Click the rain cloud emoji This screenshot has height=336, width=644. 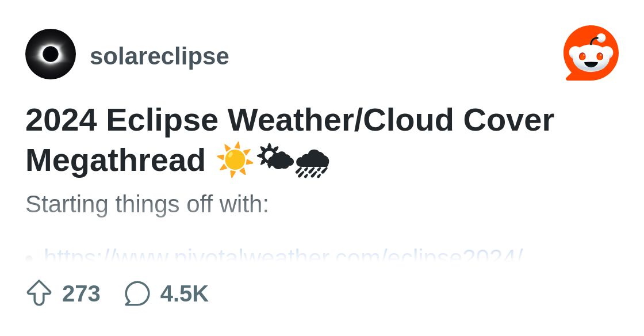(312, 163)
